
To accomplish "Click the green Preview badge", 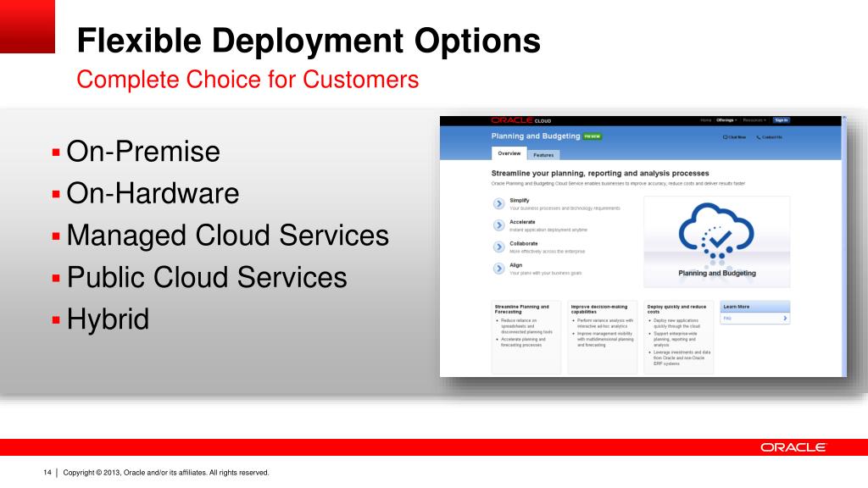I will (593, 136).
